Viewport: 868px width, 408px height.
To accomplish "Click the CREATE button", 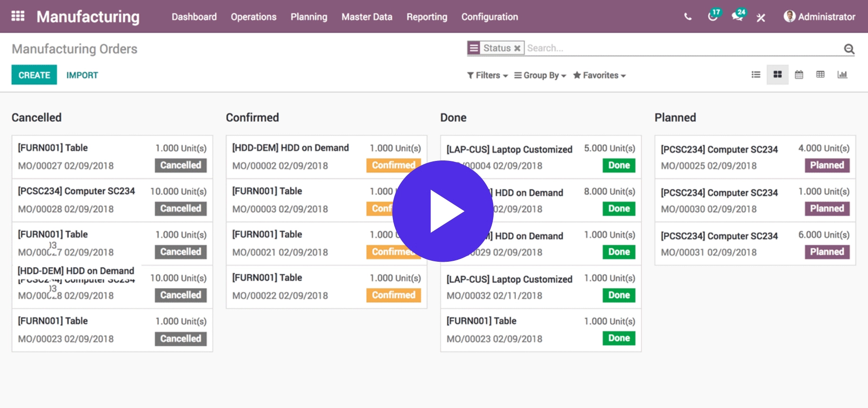I will tap(34, 75).
